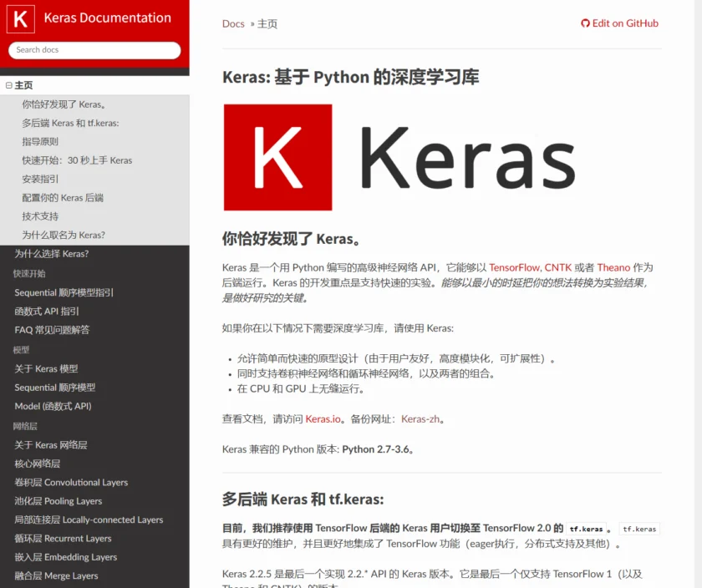Click first tf.keras code snippet
The height and width of the screenshot is (588, 702).
click(x=586, y=529)
